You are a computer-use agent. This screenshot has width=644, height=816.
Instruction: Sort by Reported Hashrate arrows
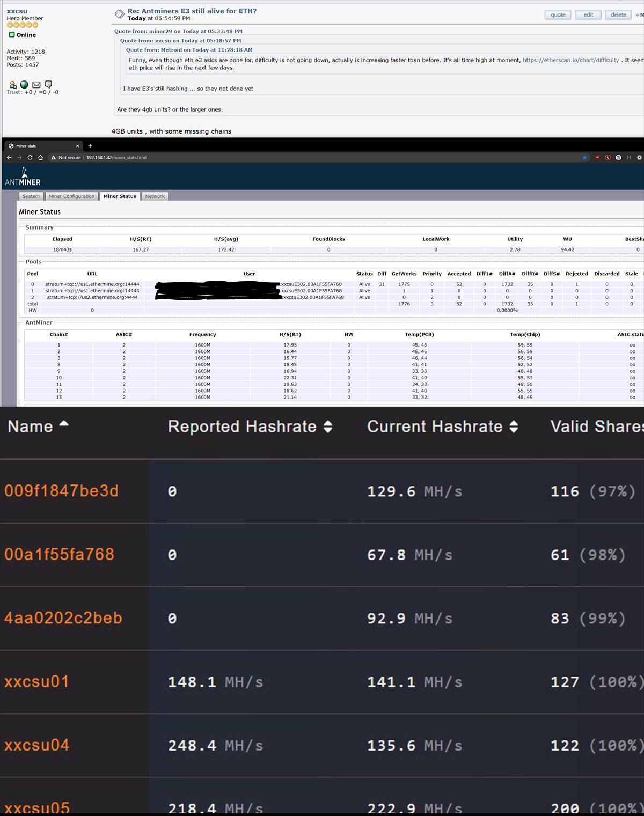(328, 427)
